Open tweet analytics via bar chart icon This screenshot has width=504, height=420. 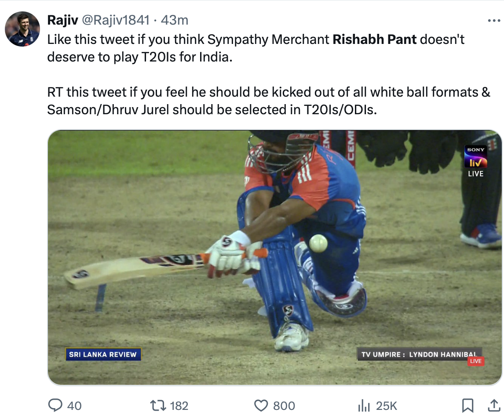tap(363, 405)
